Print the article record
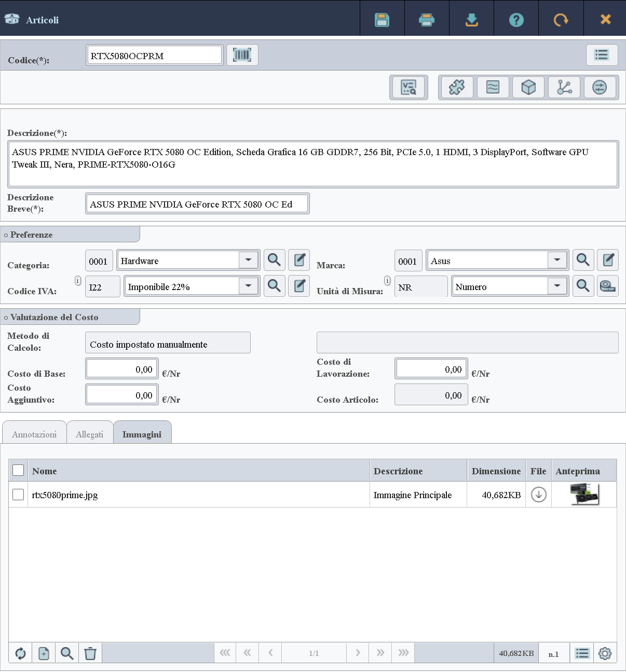The width and height of the screenshot is (626, 672). 427,20
